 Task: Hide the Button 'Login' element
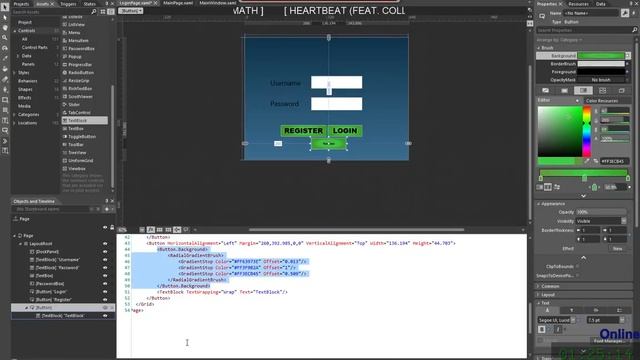(105, 291)
